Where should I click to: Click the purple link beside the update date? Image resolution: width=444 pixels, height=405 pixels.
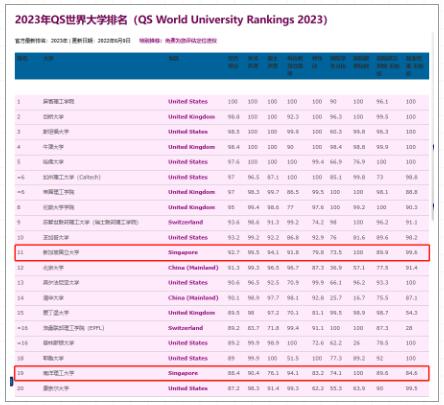click(x=178, y=41)
